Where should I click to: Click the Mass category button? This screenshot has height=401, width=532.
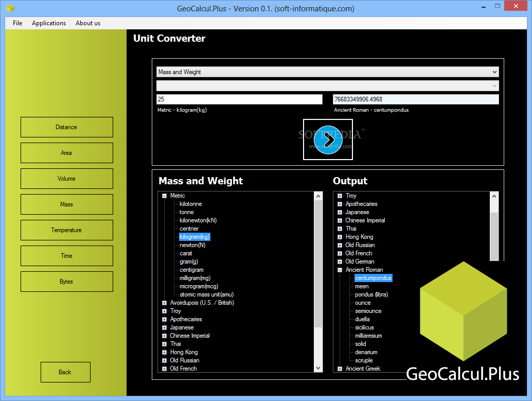[x=67, y=204]
